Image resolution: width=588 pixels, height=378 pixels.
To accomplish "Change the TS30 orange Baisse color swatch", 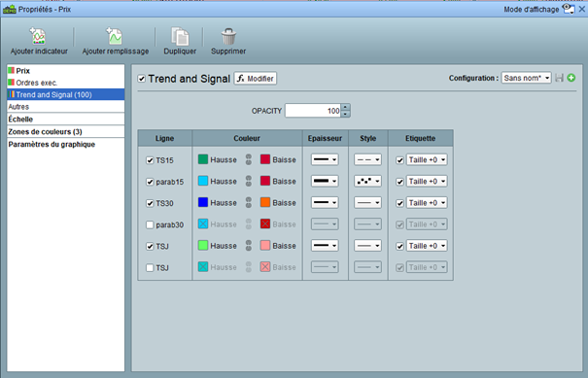I will 265,202.
